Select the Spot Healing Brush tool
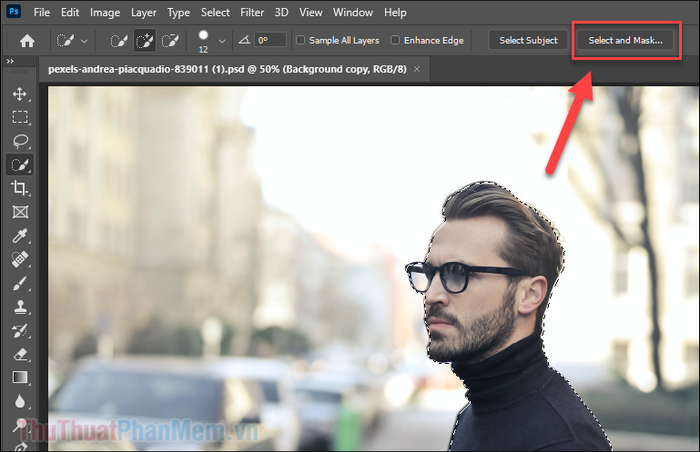This screenshot has width=700, height=452. (x=20, y=259)
